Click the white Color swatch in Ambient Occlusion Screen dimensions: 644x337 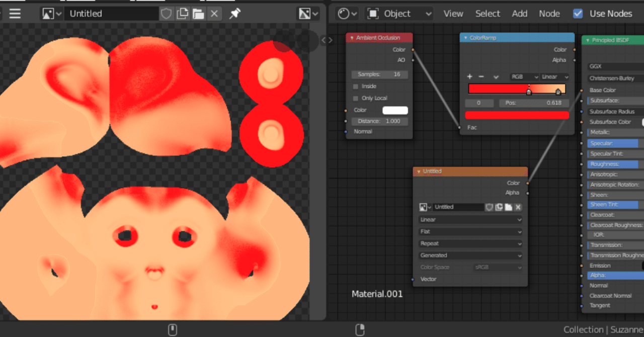click(395, 110)
